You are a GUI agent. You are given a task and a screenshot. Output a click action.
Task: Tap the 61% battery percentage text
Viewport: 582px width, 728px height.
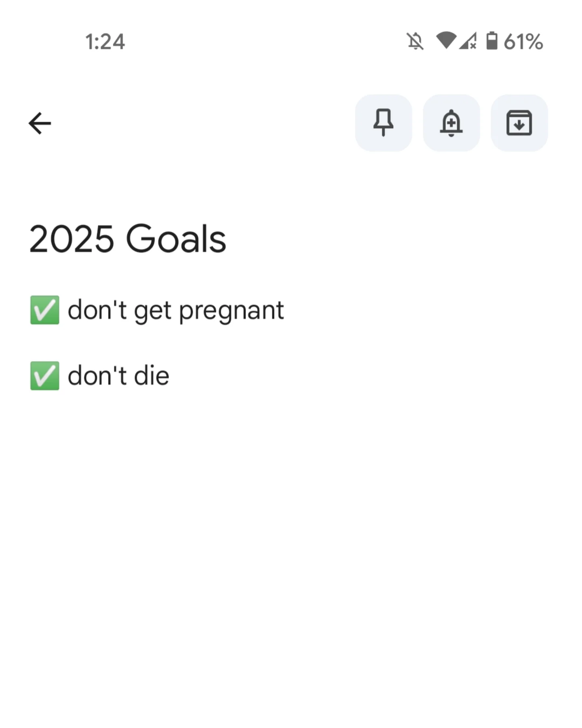pos(523,42)
